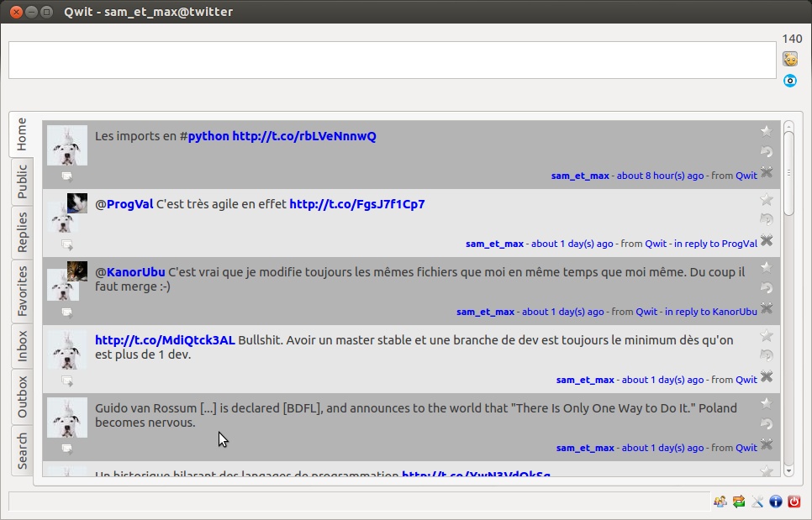Image resolution: width=812 pixels, height=520 pixels.
Task: Toggle favorite star on the @ProgVal tweet
Action: 767,200
